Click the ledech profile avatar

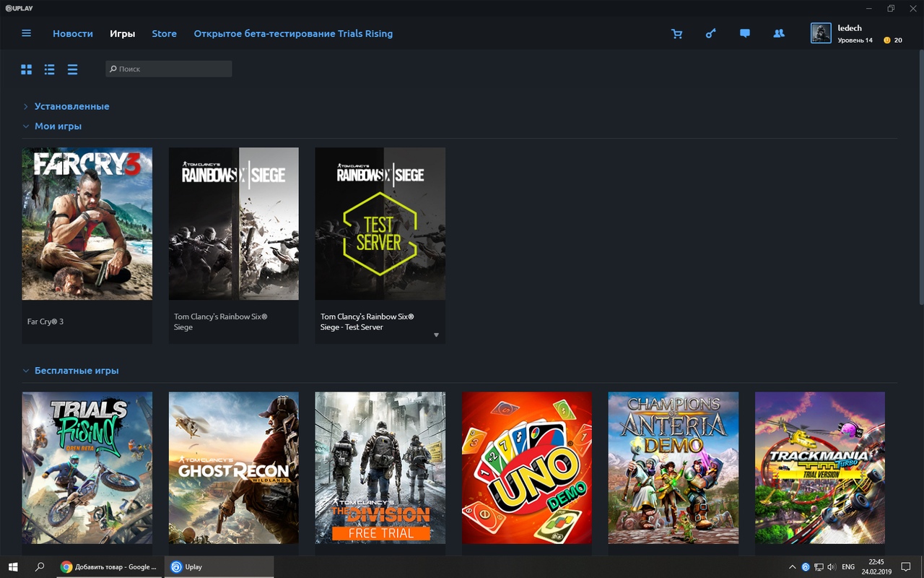click(821, 33)
